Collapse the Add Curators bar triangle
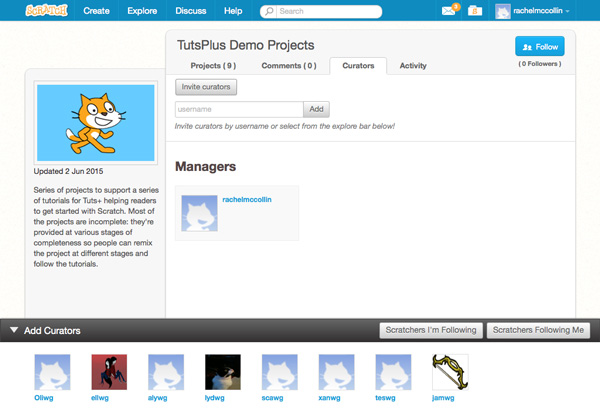 pos(14,330)
